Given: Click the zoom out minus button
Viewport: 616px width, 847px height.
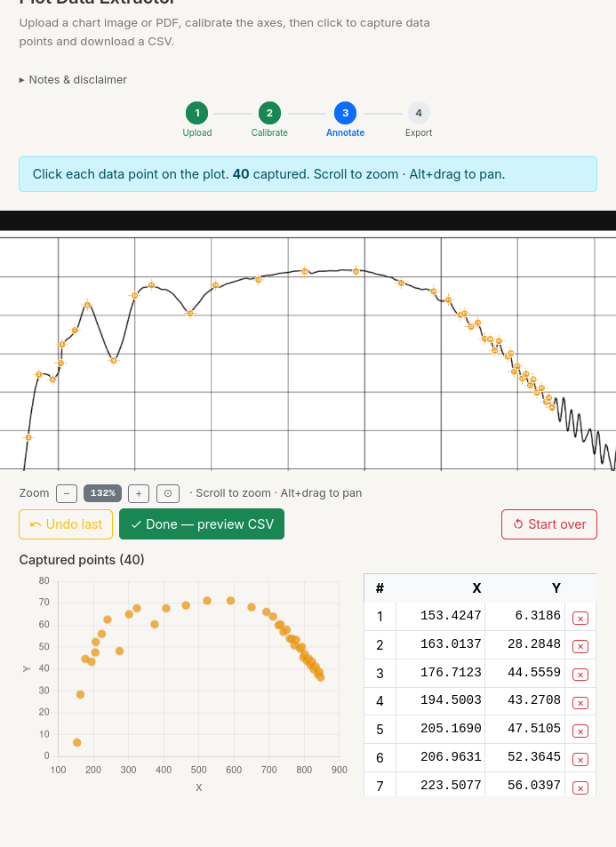Looking at the screenshot, I should [x=66, y=493].
